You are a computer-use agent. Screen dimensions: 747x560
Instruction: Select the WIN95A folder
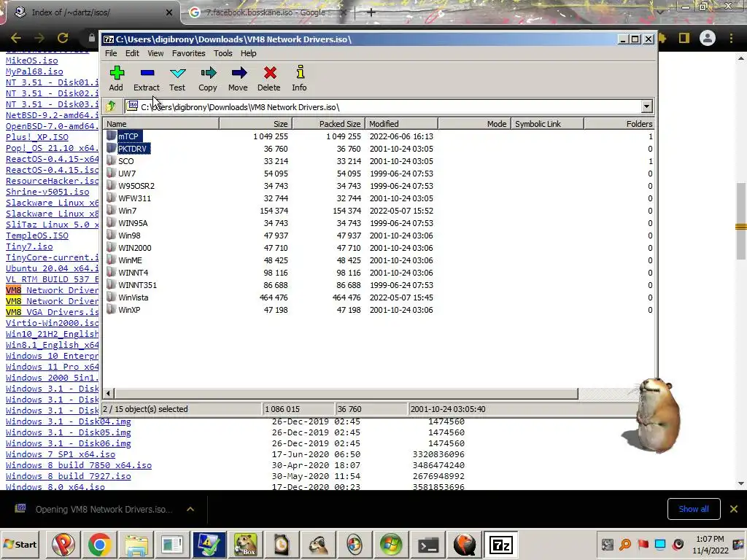point(133,223)
